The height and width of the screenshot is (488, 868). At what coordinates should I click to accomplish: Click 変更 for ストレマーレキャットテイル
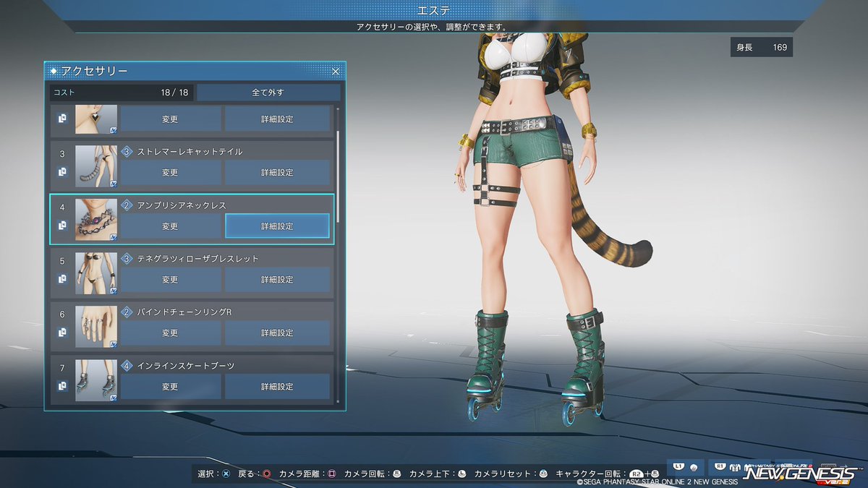tap(170, 172)
